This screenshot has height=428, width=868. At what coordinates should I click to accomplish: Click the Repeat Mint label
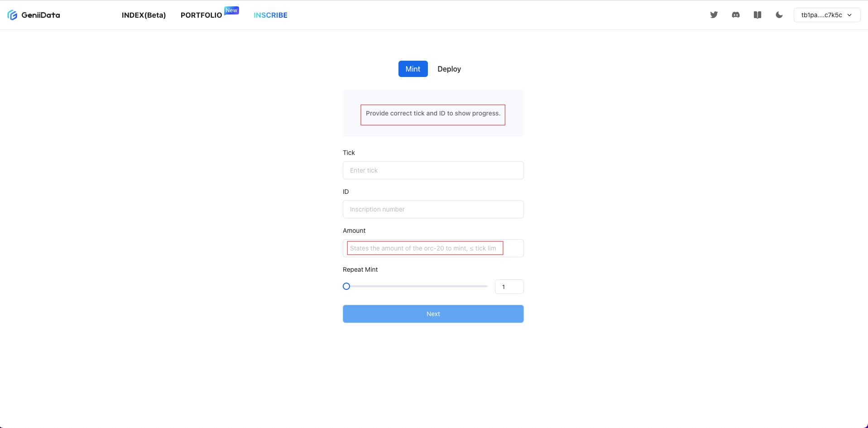360,269
